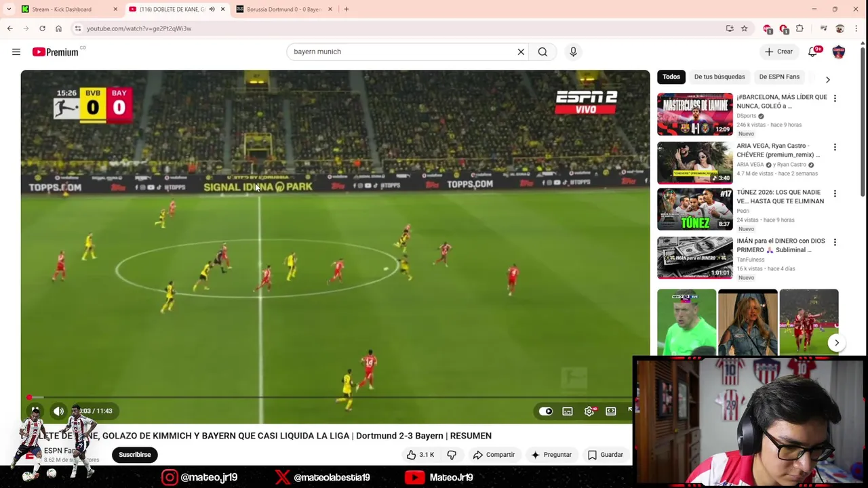Viewport: 868px width, 488px height.
Task: Click the youtube.com address bar
Action: tap(400, 28)
